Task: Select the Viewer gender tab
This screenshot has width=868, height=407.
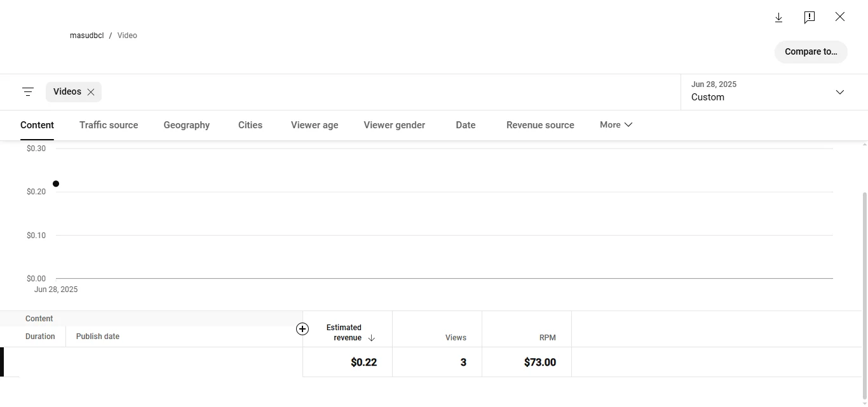Action: tap(395, 125)
